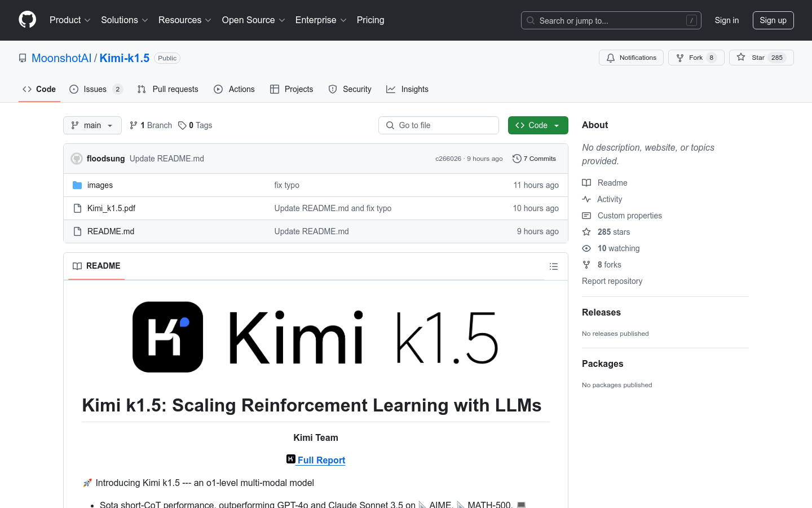Click the Go to file field
Screen dimensions: 812x508
point(439,125)
